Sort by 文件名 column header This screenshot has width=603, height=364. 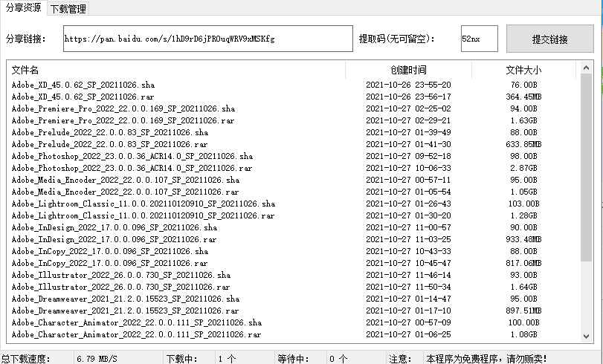pos(176,70)
